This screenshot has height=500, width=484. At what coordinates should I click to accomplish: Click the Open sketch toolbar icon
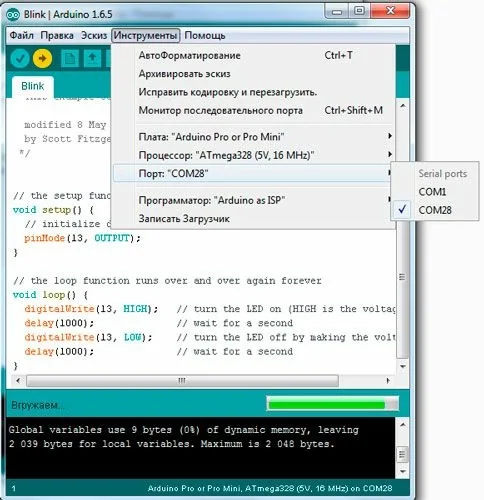[x=92, y=59]
